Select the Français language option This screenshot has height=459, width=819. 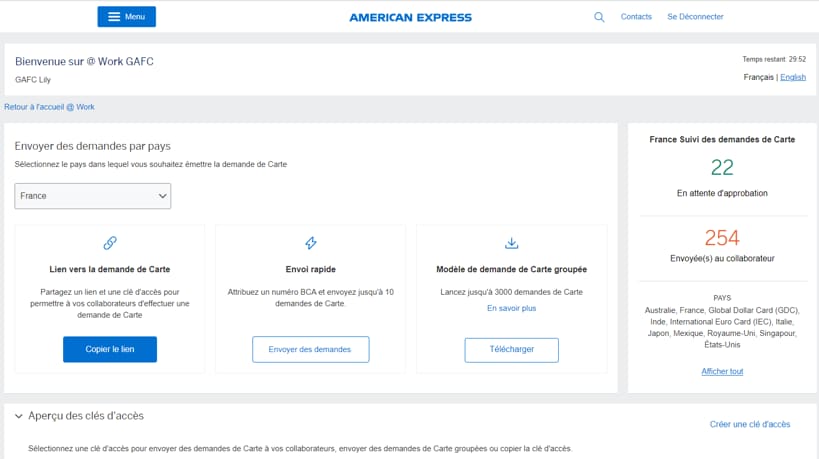pyautogui.click(x=758, y=77)
